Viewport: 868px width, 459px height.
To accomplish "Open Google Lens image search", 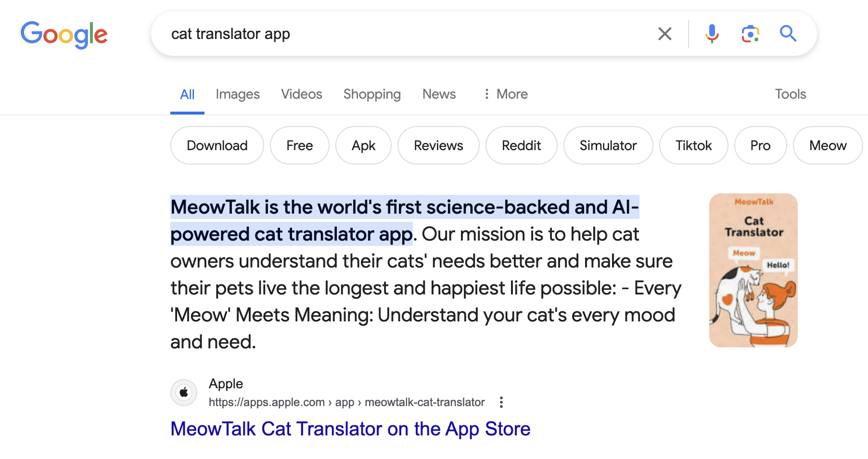I will click(750, 34).
